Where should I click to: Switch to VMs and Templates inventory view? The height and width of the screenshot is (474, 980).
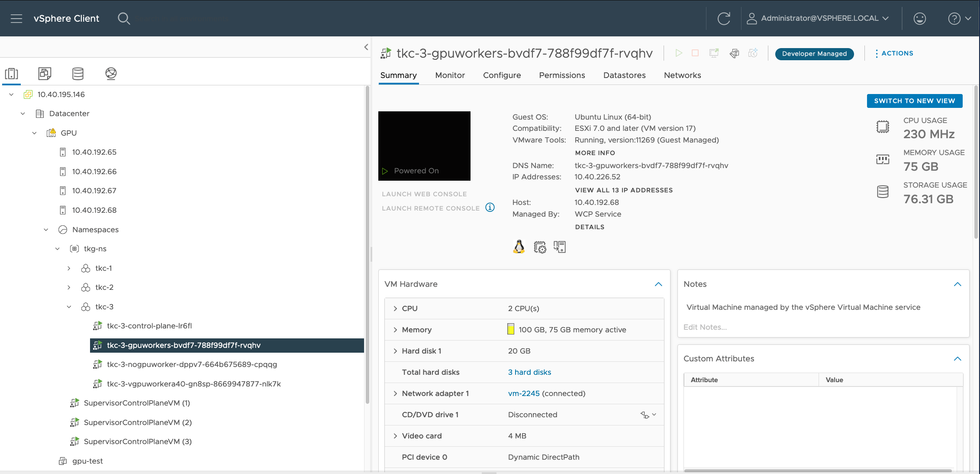[45, 74]
